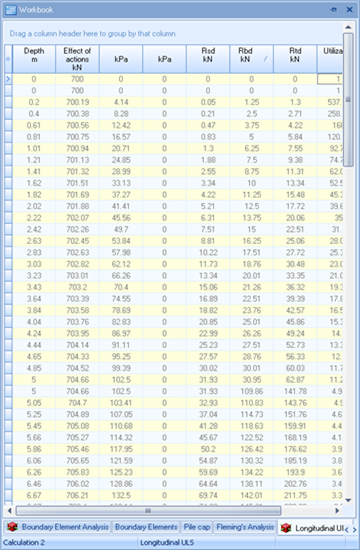Viewport: 360px width, 550px height.
Task: Click the red cube icon on Boundary Element Analysis tab
Action: (x=12, y=527)
